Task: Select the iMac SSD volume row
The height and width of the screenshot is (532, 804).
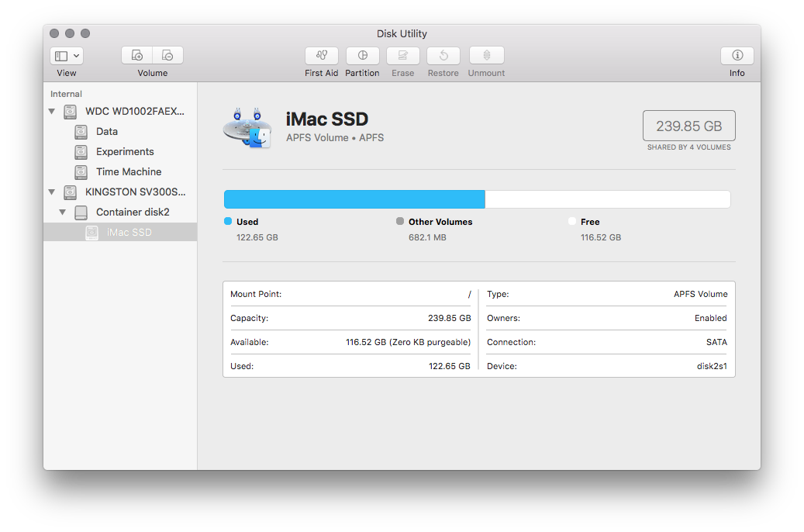Action: (x=120, y=233)
